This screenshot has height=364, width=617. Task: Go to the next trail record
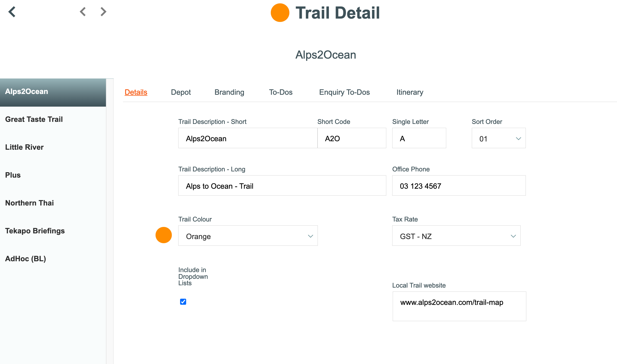[103, 12]
